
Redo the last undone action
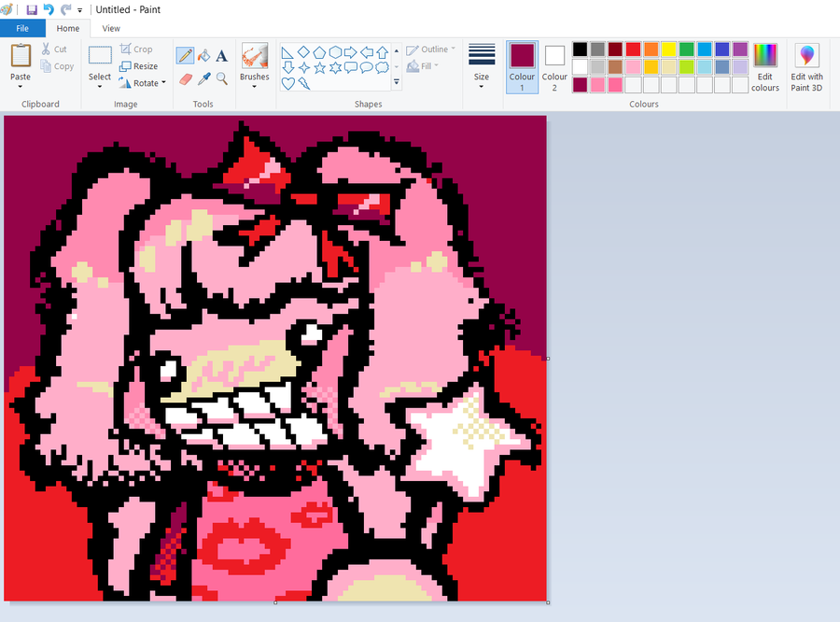(65, 9)
